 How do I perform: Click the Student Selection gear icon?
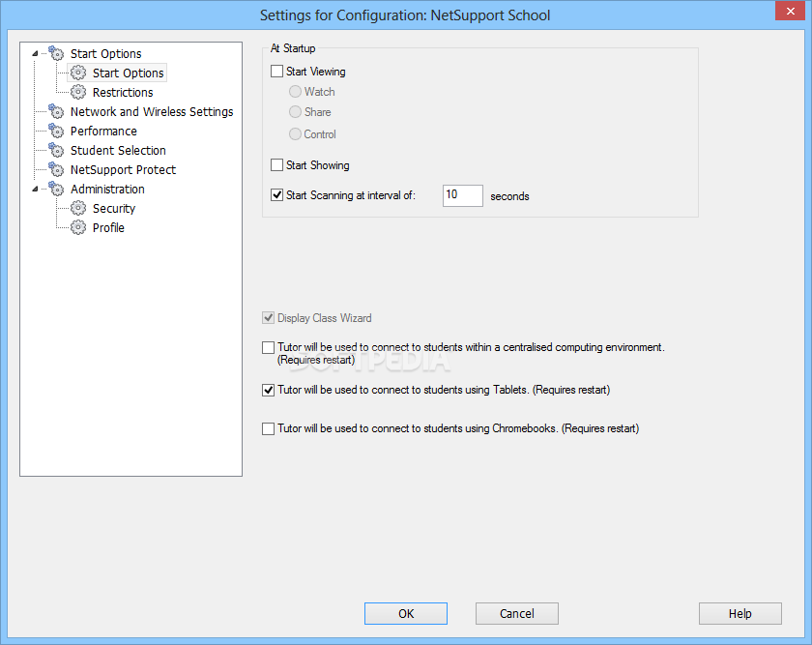pos(56,150)
